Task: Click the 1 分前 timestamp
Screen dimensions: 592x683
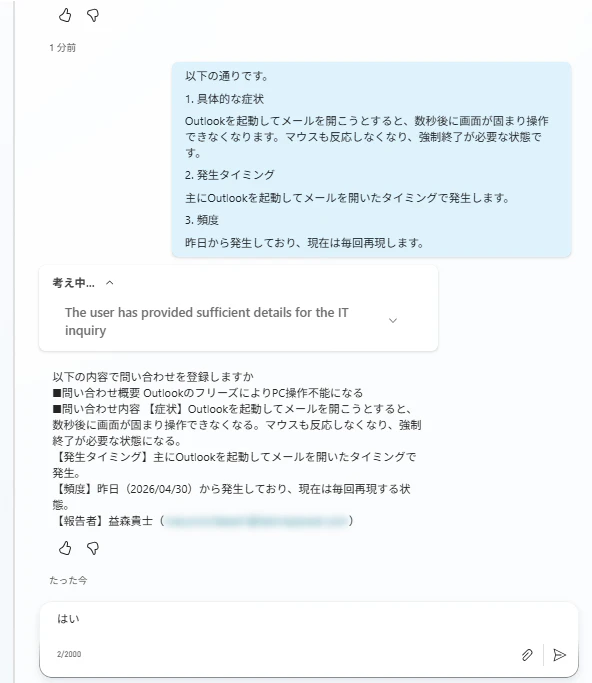Action: (x=62, y=47)
